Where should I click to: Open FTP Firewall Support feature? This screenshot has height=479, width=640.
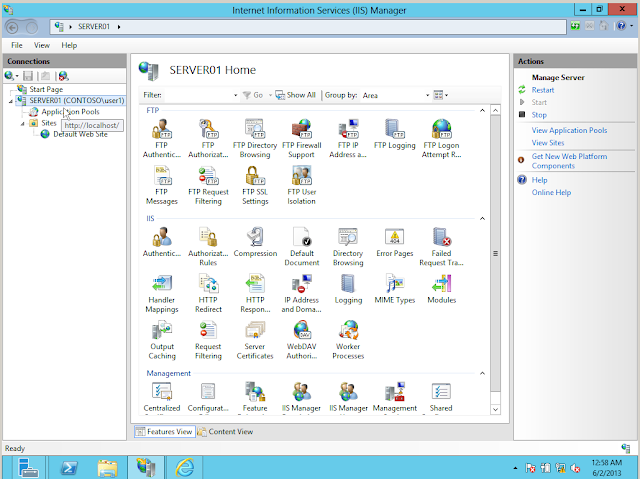302,138
